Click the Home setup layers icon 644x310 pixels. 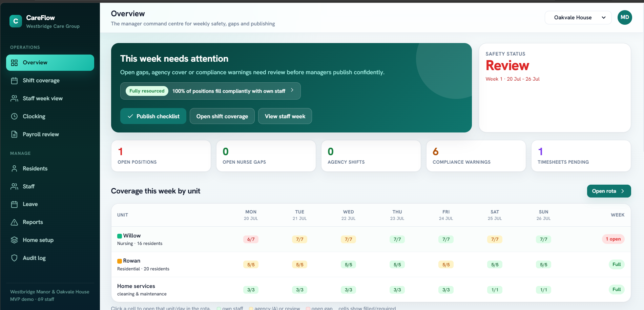click(14, 240)
